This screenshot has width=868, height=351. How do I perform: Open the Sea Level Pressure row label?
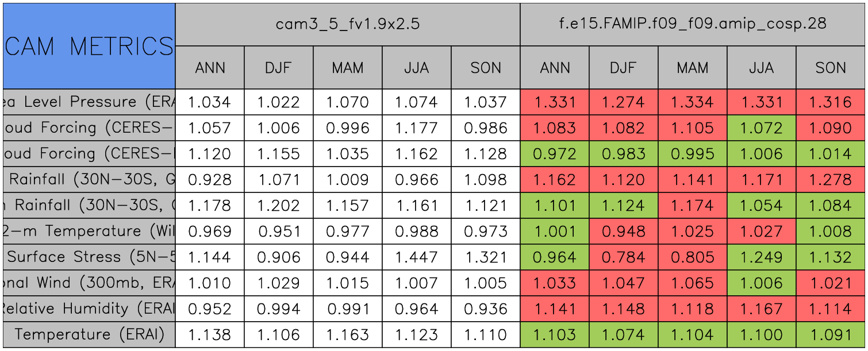[x=89, y=102]
